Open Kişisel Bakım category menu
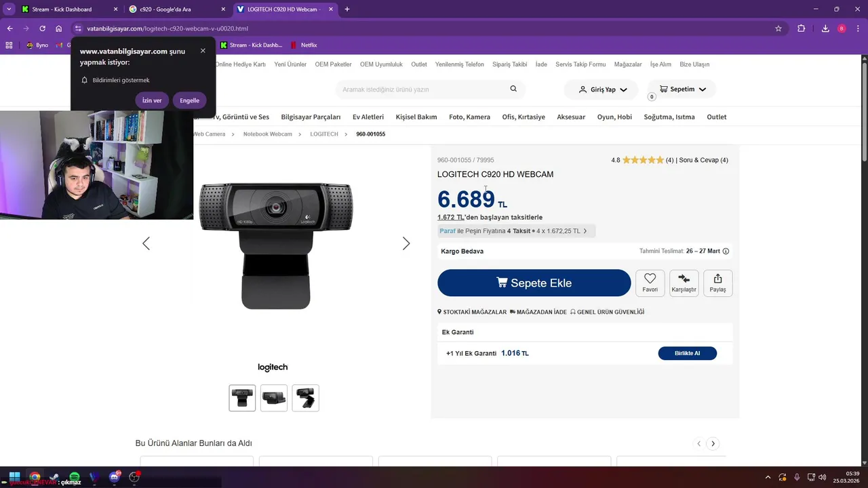The width and height of the screenshot is (868, 488). [416, 117]
